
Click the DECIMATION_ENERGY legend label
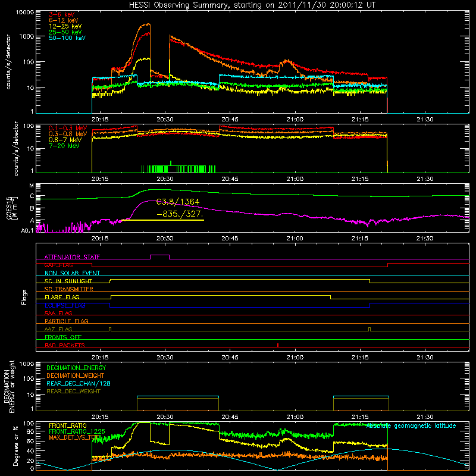pos(76,368)
